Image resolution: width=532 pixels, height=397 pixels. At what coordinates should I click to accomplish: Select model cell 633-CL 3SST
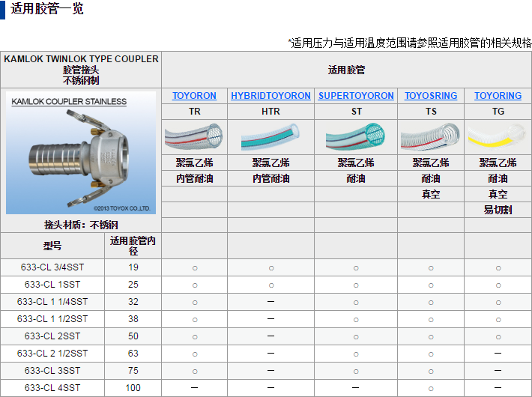click(x=52, y=371)
